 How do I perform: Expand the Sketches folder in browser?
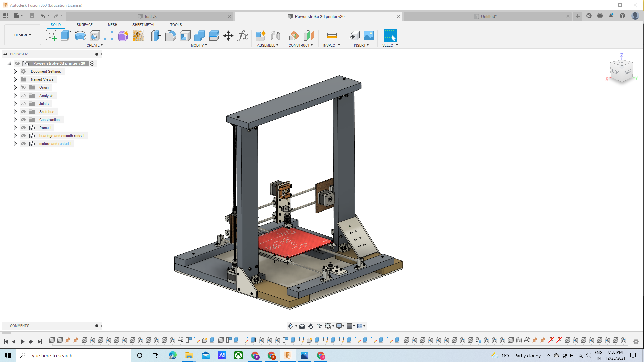pyautogui.click(x=15, y=111)
